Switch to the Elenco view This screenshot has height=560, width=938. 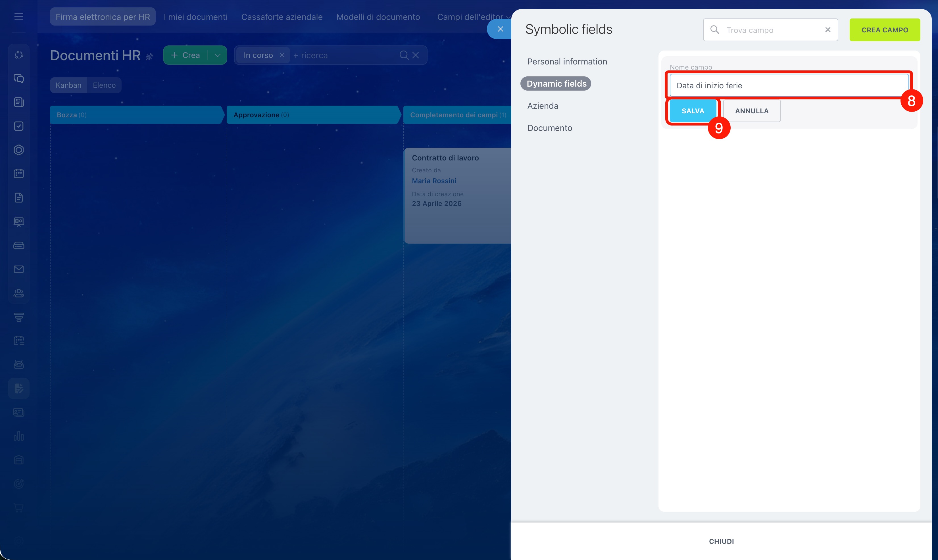[104, 85]
